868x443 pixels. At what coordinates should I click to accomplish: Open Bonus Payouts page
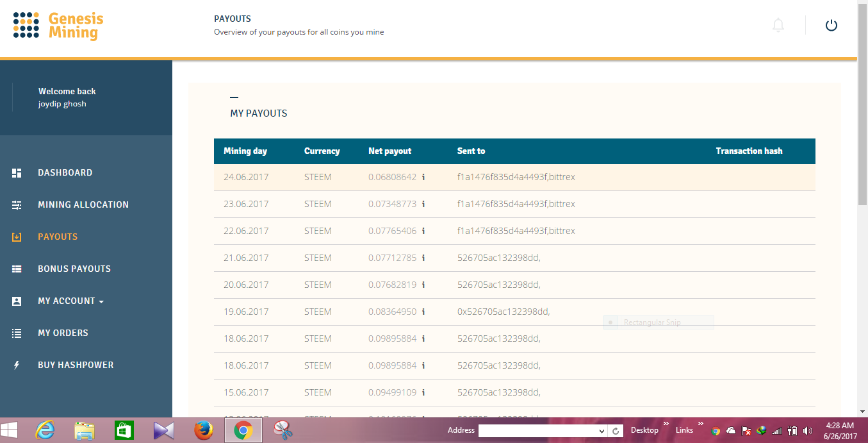point(74,269)
